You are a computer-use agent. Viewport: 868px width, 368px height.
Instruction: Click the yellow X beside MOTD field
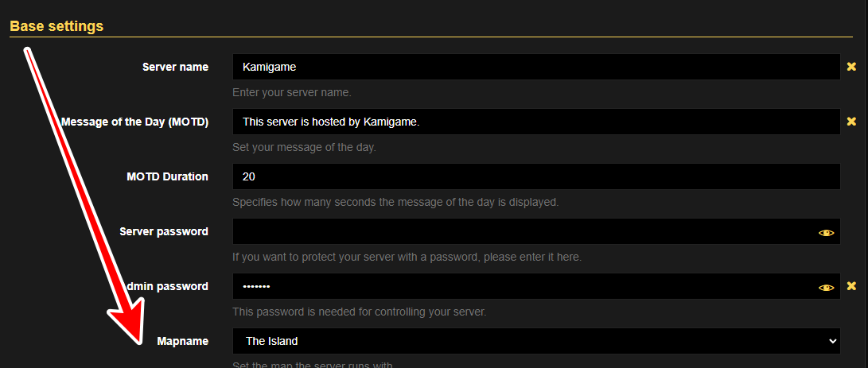point(851,122)
